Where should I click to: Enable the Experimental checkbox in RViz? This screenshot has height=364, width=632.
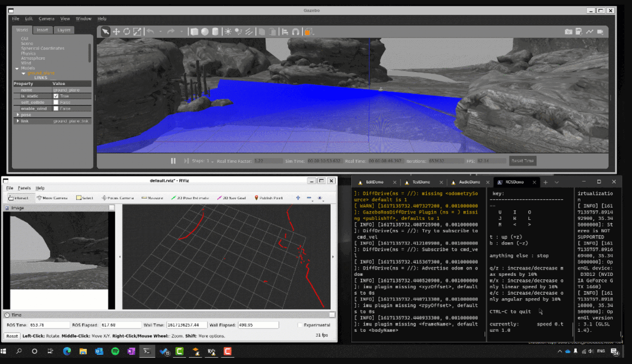[x=300, y=325]
